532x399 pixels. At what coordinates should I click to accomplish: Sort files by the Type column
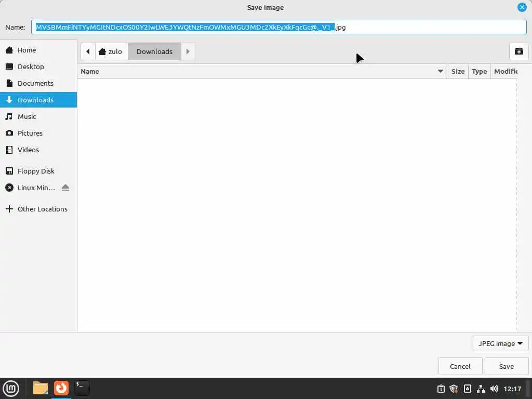pyautogui.click(x=479, y=72)
